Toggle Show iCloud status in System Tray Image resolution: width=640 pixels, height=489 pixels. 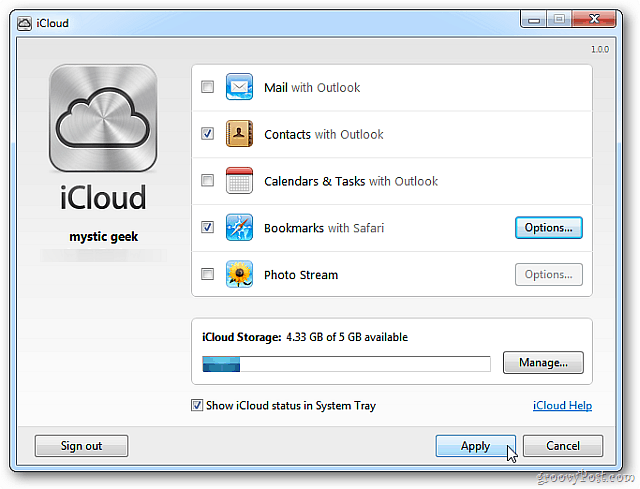tap(197, 405)
